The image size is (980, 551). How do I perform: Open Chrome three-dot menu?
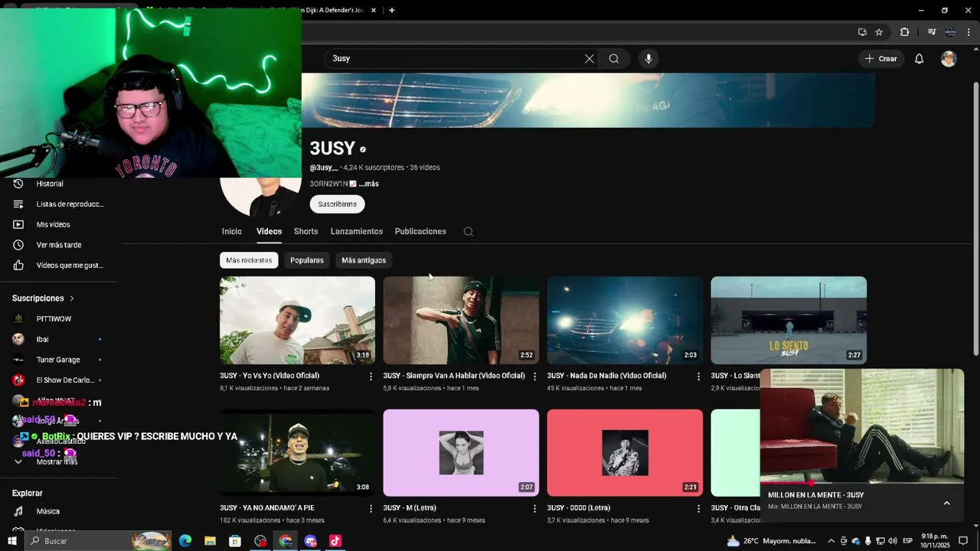[969, 32]
